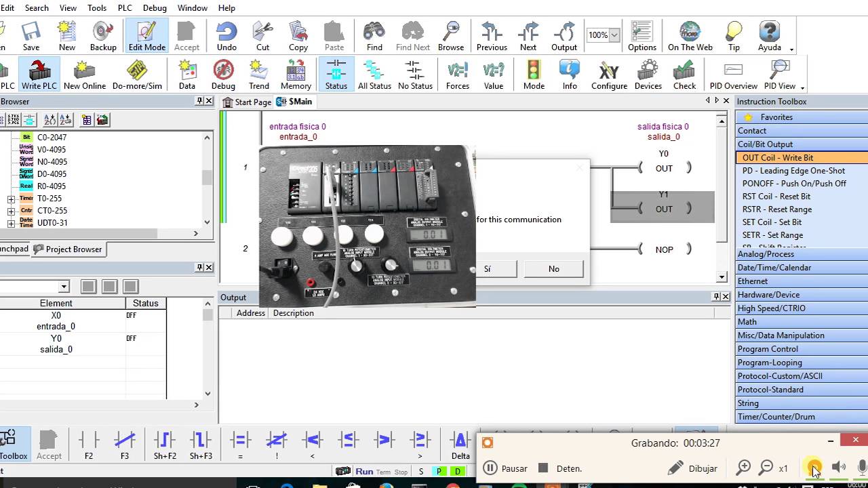Create a new project with New icon

(67, 36)
